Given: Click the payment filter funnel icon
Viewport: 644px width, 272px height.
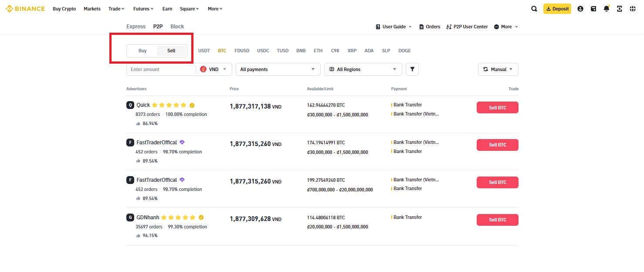Looking at the screenshot, I should coord(412,69).
